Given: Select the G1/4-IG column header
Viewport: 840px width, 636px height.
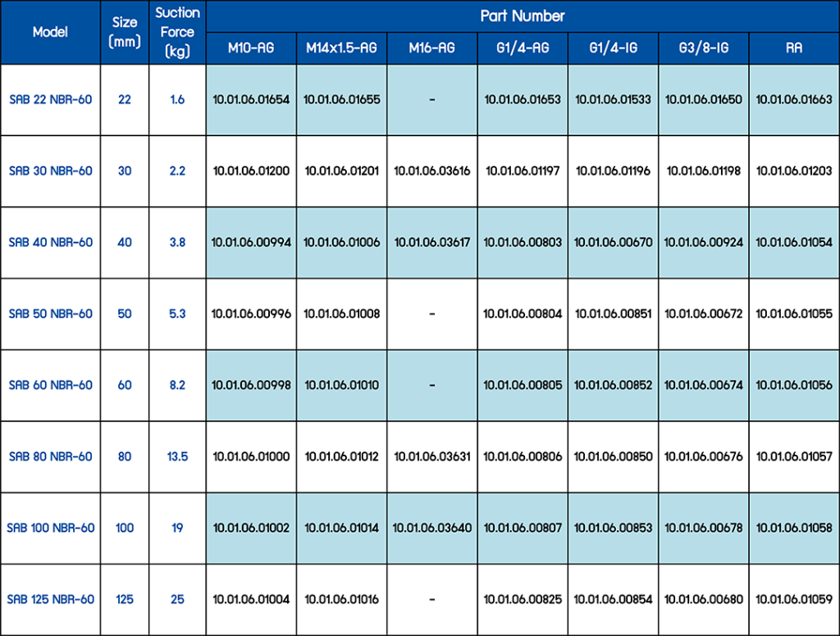Looking at the screenshot, I should 613,48.
